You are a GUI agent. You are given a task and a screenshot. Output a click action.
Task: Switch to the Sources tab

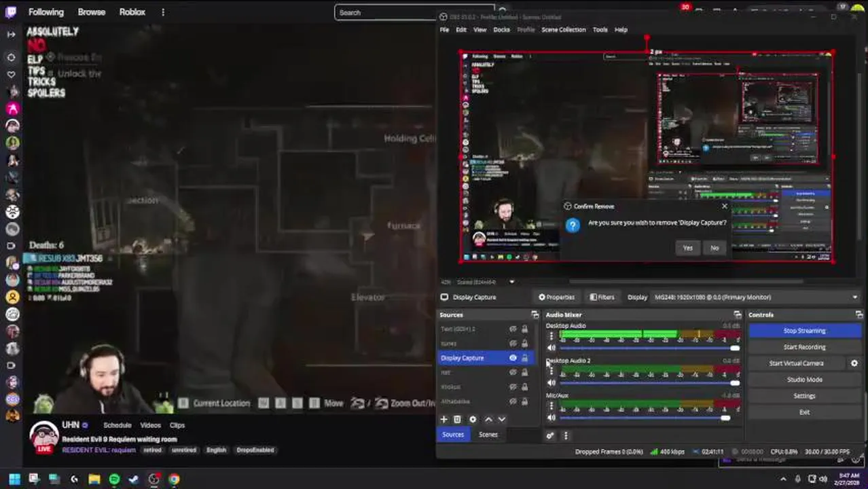point(453,435)
